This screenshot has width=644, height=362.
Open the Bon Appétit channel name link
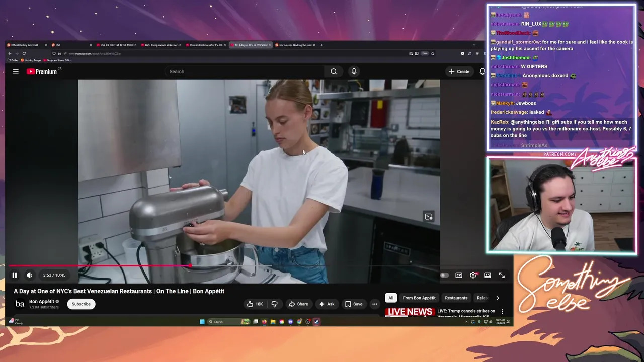(x=41, y=302)
